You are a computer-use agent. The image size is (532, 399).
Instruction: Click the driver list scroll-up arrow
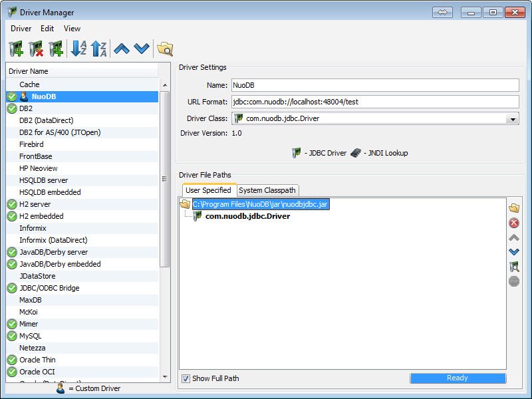coord(165,85)
